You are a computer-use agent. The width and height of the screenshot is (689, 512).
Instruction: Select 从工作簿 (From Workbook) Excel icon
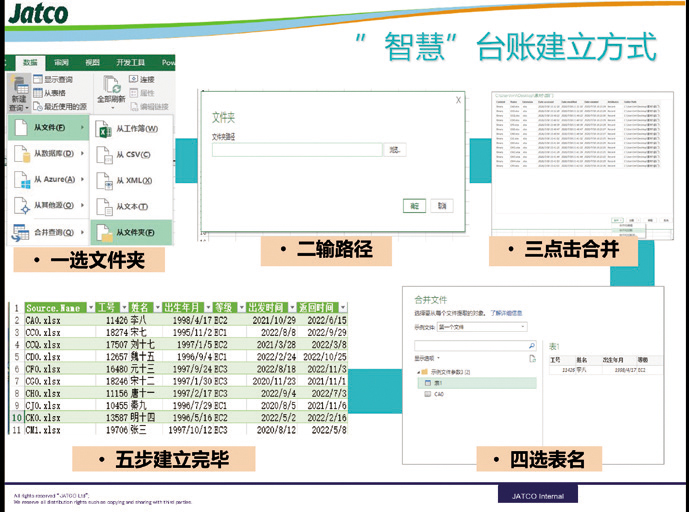point(103,129)
